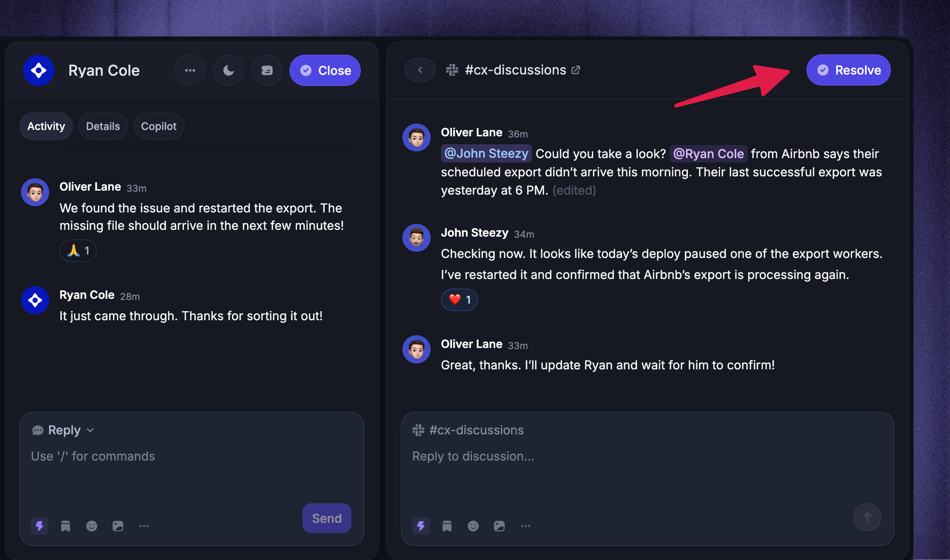Open the three-dots menu beside Ryan Cole

pos(190,71)
